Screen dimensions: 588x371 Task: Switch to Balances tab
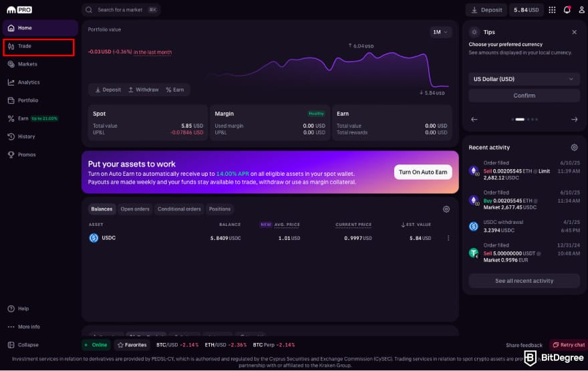[102, 209]
